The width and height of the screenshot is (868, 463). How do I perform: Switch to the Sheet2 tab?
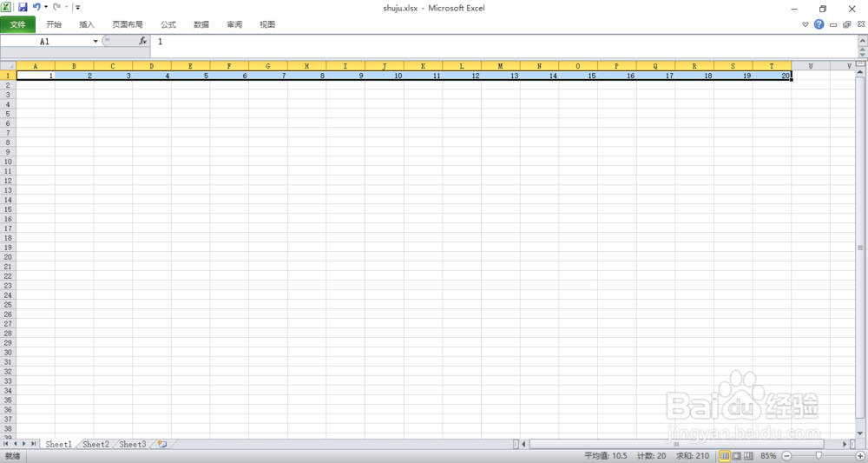click(95, 444)
